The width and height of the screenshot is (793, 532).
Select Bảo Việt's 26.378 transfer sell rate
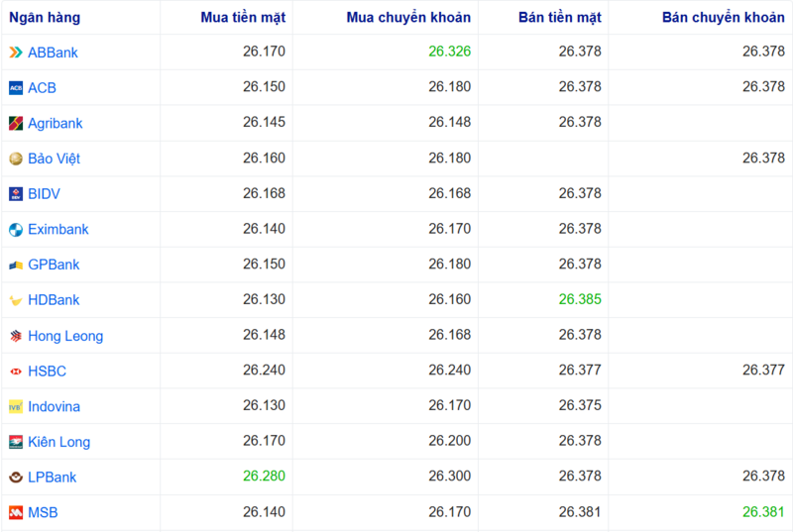coord(763,159)
